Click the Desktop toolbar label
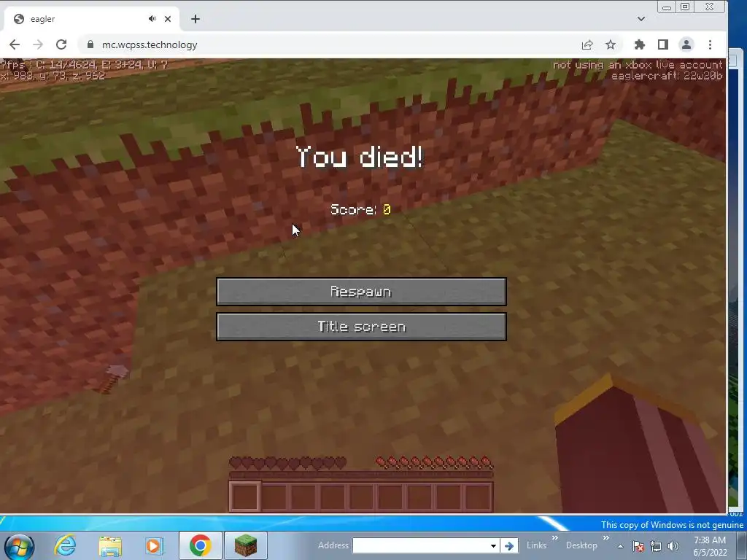 click(581, 545)
